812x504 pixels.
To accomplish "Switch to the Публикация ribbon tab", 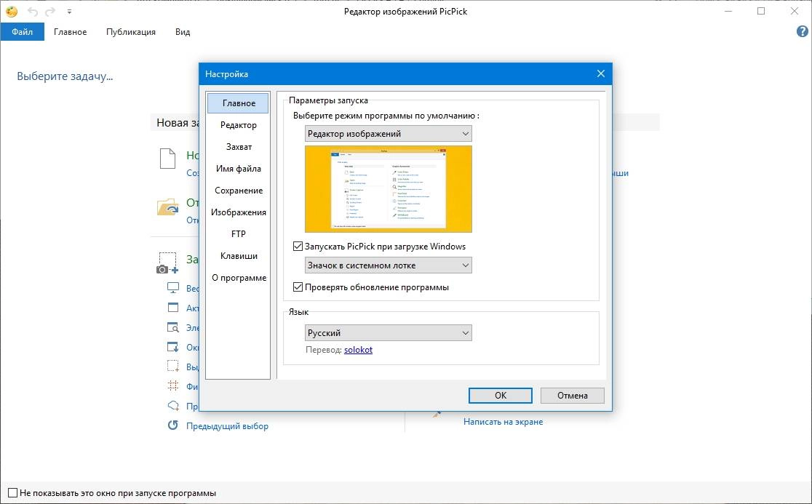I will (x=131, y=31).
